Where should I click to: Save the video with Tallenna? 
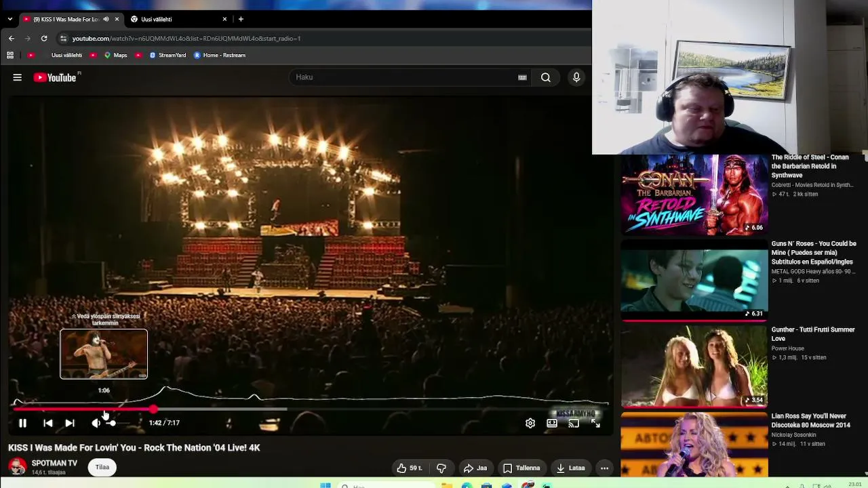click(521, 468)
